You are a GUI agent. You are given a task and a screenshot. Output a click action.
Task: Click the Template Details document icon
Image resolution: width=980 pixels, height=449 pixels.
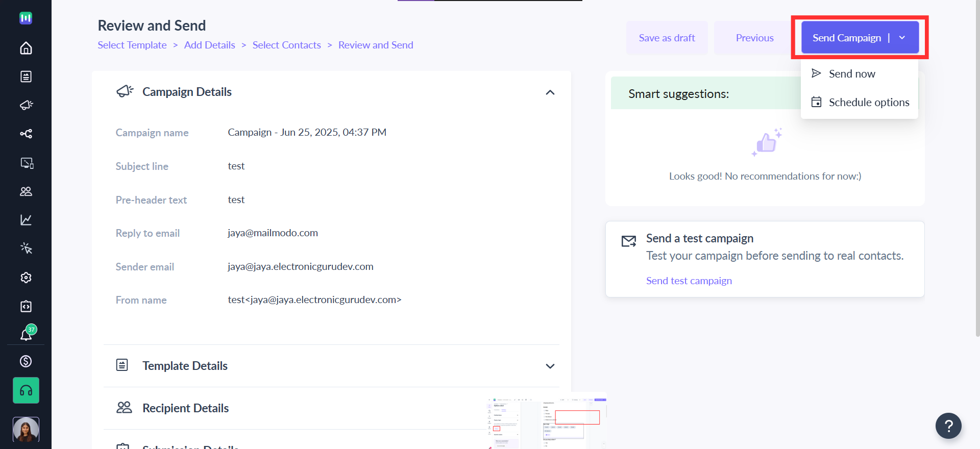point(122,365)
